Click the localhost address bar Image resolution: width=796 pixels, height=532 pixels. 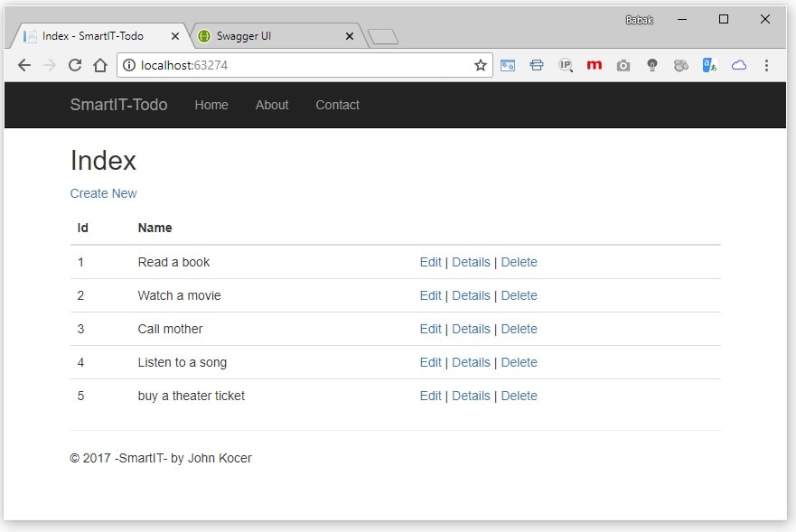298,65
